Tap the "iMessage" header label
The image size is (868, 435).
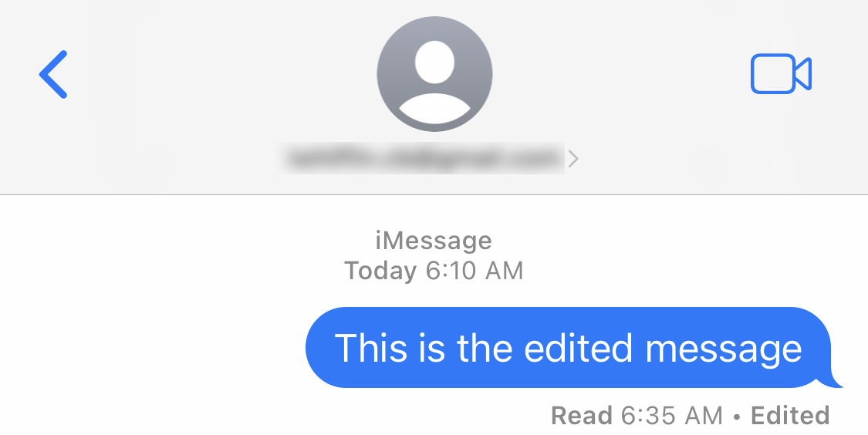(x=434, y=241)
